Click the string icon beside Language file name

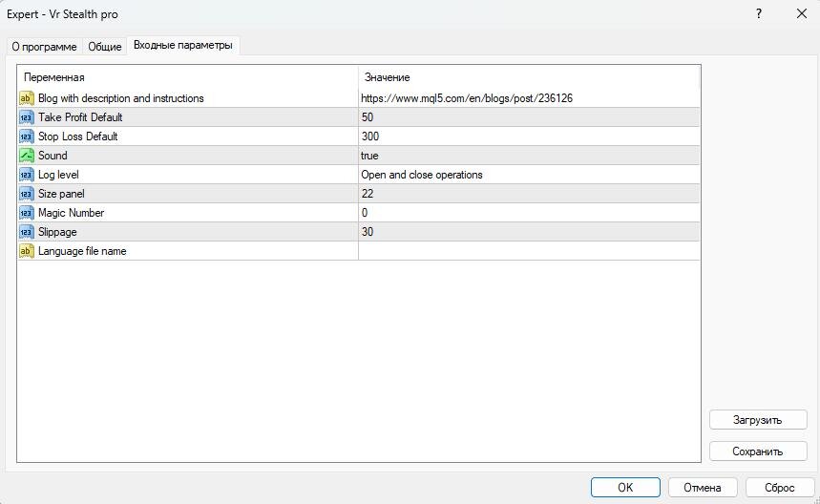(26, 251)
